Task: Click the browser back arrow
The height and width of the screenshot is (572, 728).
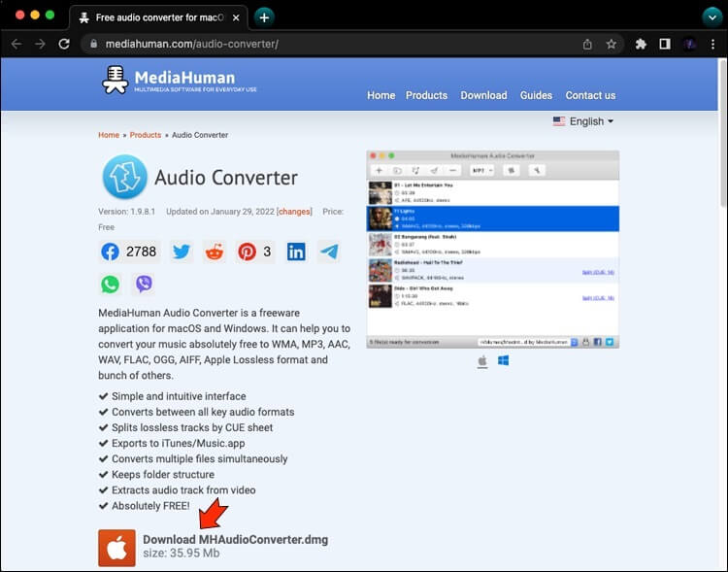Action: click(17, 44)
